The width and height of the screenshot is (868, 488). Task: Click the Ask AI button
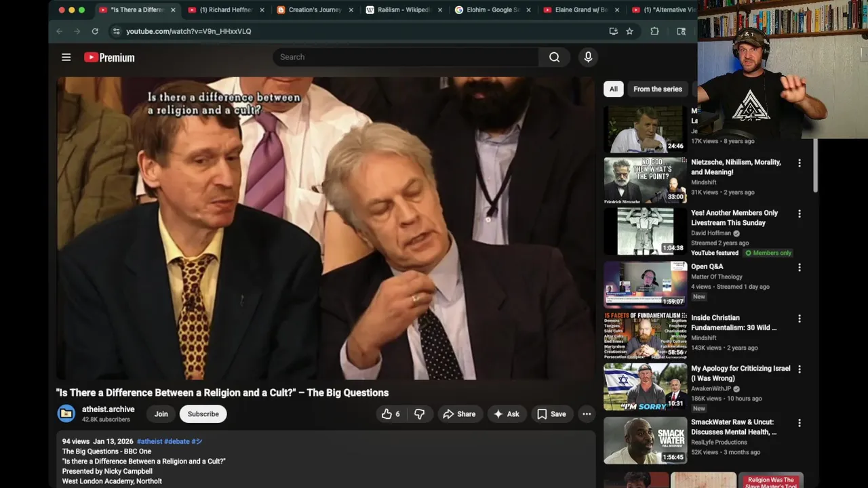[x=507, y=414]
